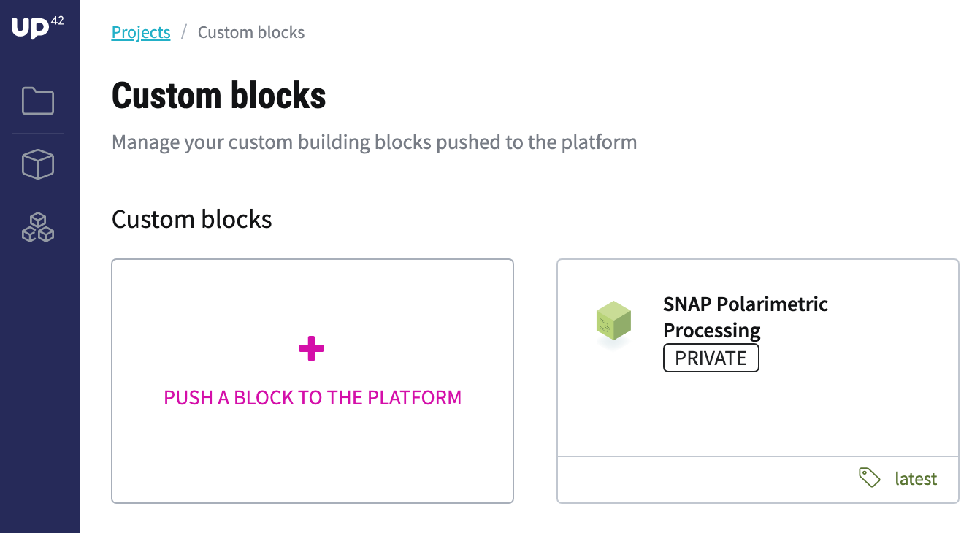Select the latest version label
Screen dimensions: 980x533
(916, 479)
